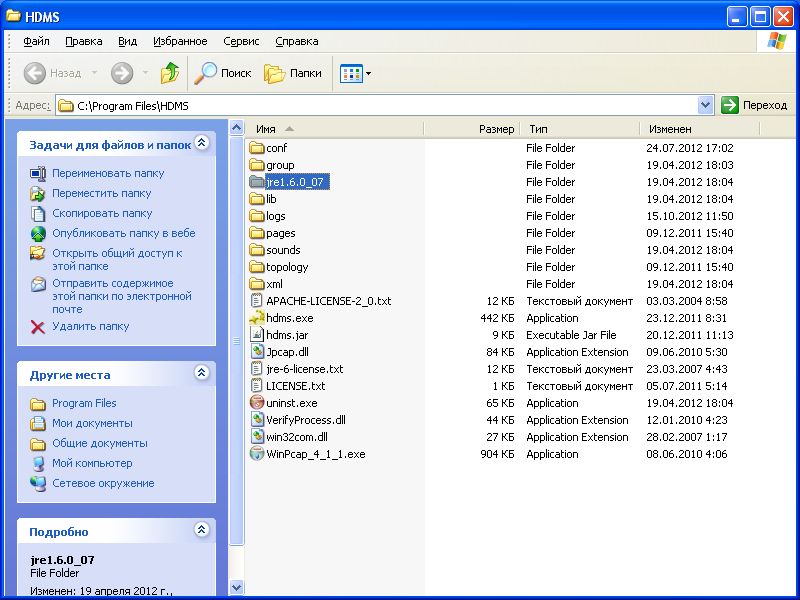Click the Forward arrow icon
This screenshot has height=600, width=800.
[122, 73]
